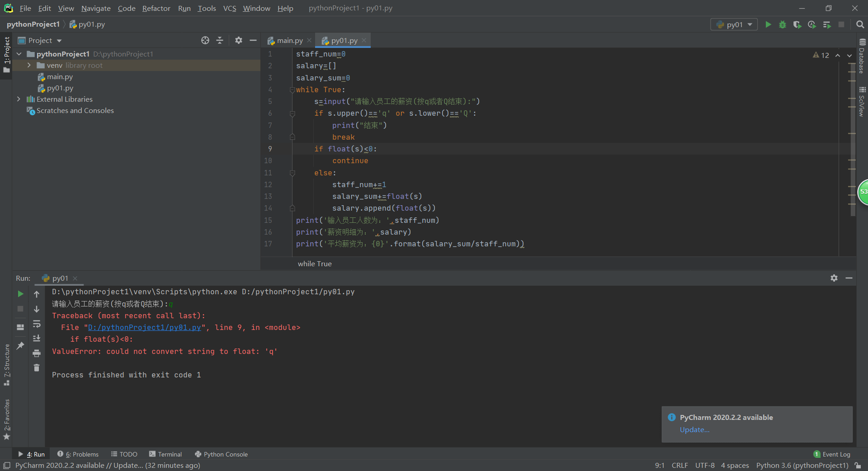This screenshot has width=868, height=471.
Task: Open the Run panel settings gear
Action: pyautogui.click(x=834, y=278)
